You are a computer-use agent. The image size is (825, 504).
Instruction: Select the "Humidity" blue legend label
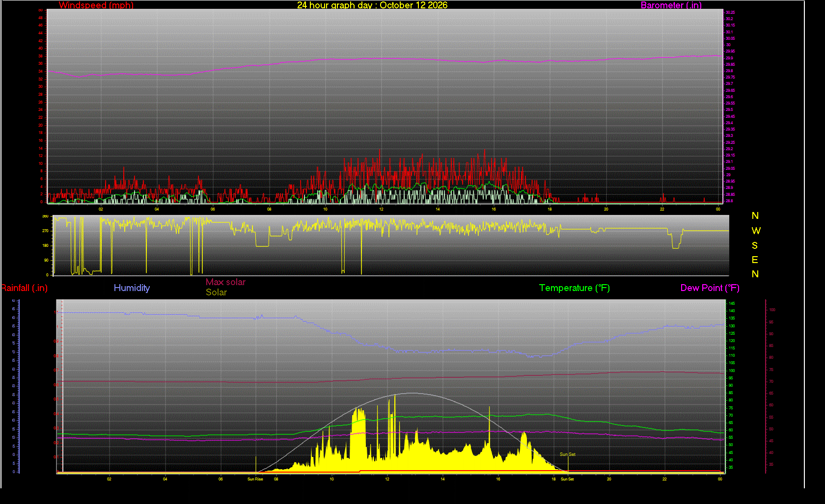(x=132, y=288)
